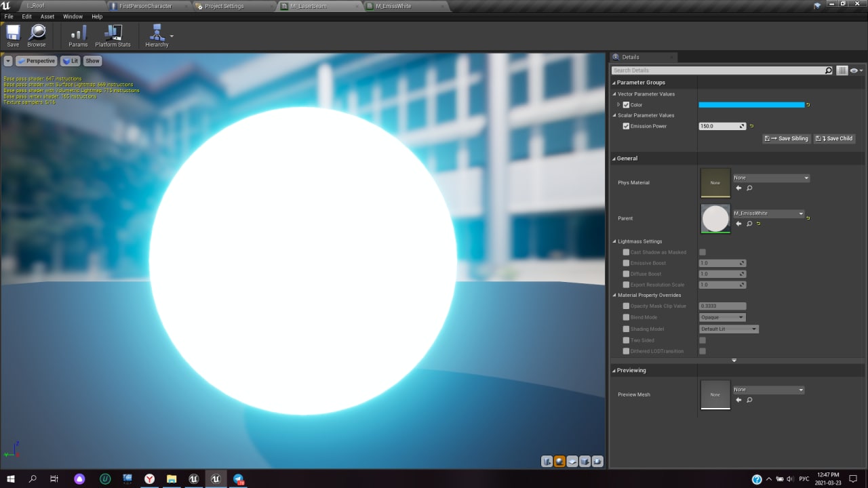Collapse Scalar Parameter Values group
868x488 pixels.
(x=614, y=115)
